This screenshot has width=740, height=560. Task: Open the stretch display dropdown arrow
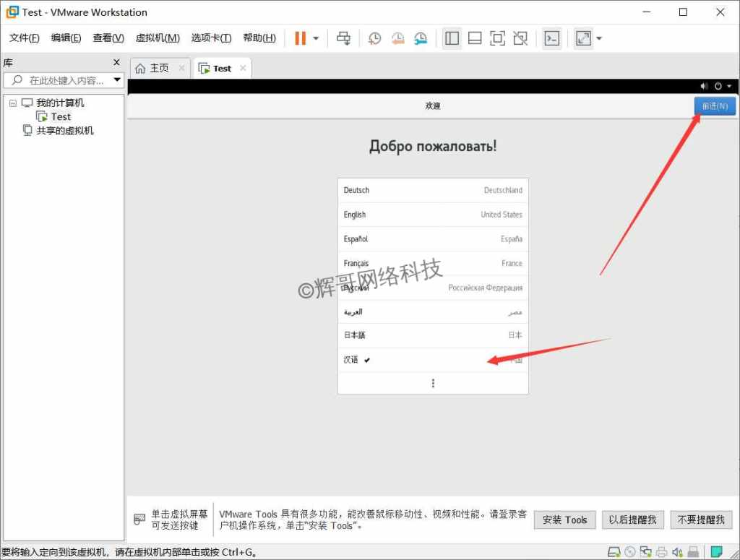coord(599,38)
